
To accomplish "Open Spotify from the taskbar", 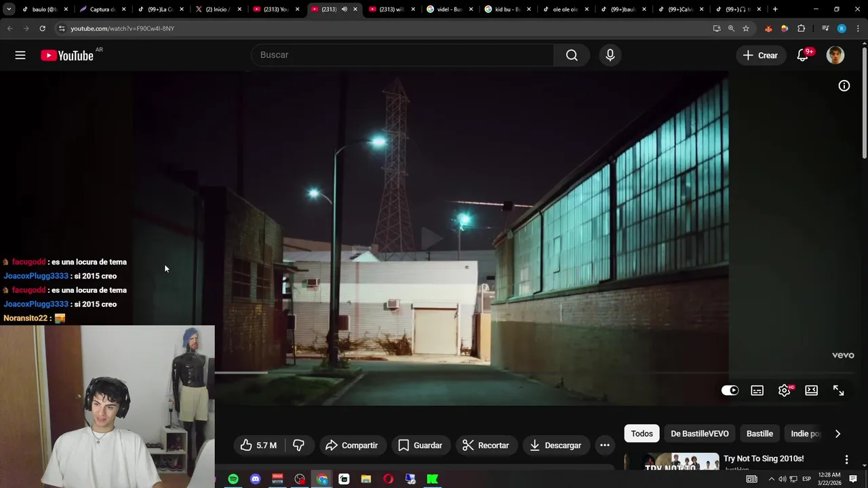I will tap(233, 479).
